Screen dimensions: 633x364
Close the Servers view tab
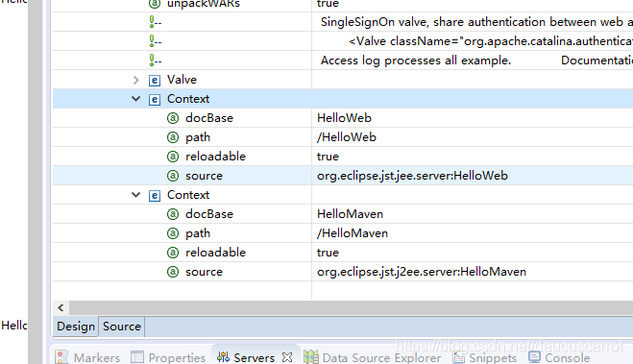coord(287,357)
